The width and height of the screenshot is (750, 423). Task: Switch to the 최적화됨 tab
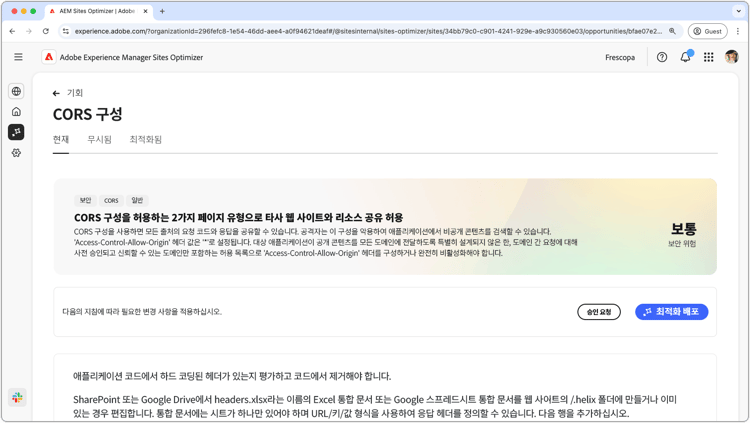click(x=145, y=140)
